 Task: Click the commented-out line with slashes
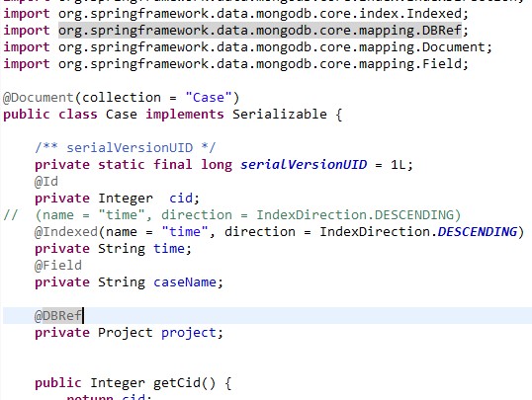pos(231,215)
